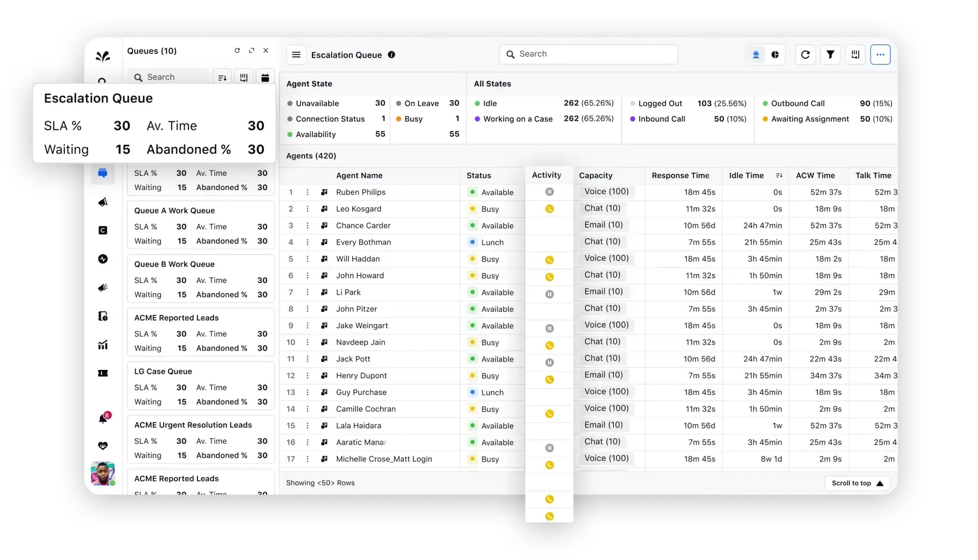The image size is (978, 560).
Task: Select the agent headset view toggle
Action: (x=756, y=54)
